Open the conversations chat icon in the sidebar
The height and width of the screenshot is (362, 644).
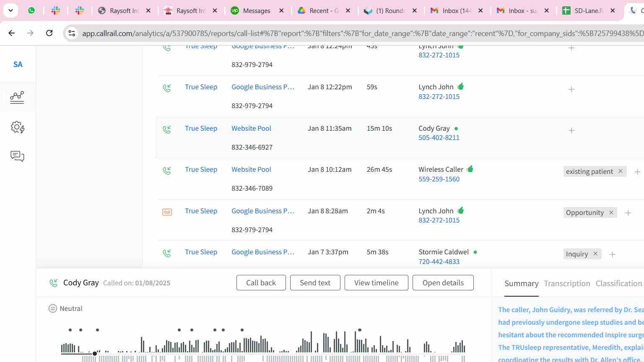[x=17, y=156]
